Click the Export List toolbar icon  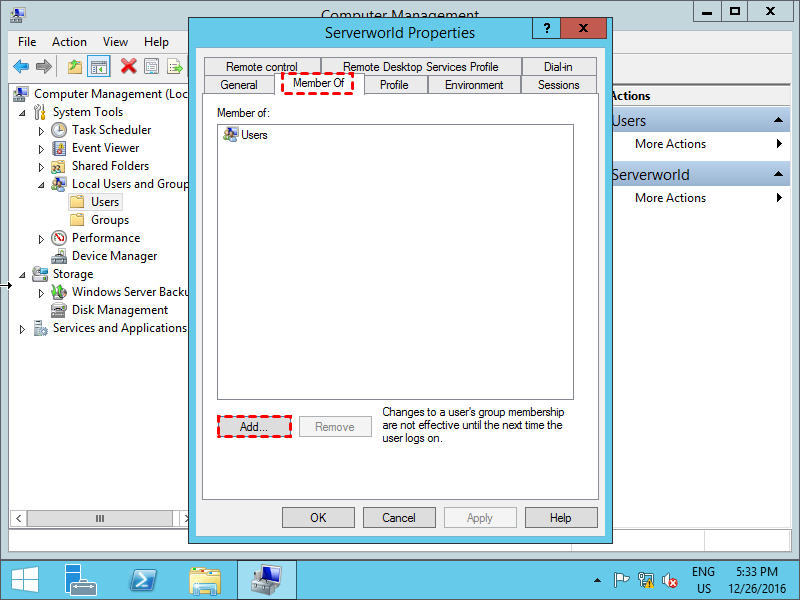pyautogui.click(x=174, y=66)
